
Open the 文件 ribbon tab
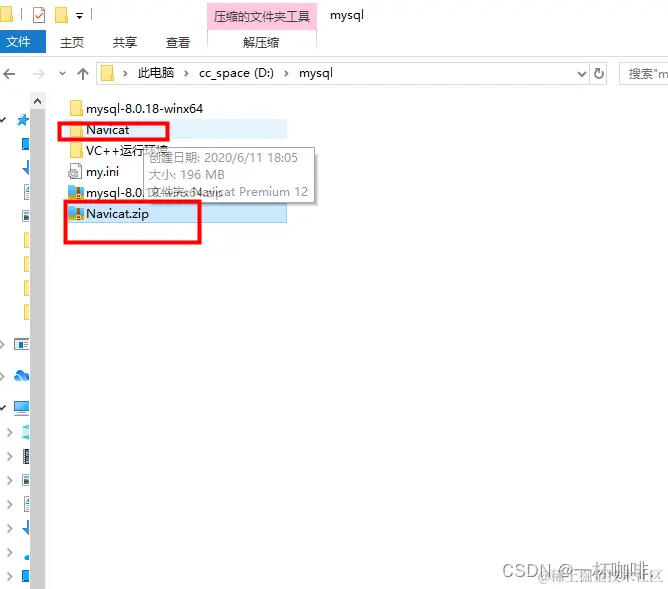(23, 42)
